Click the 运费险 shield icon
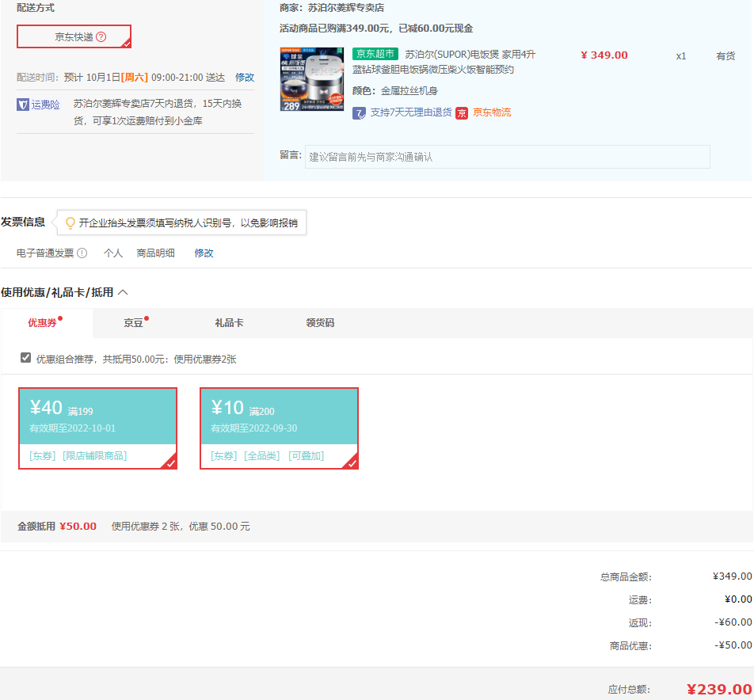 click(23, 105)
